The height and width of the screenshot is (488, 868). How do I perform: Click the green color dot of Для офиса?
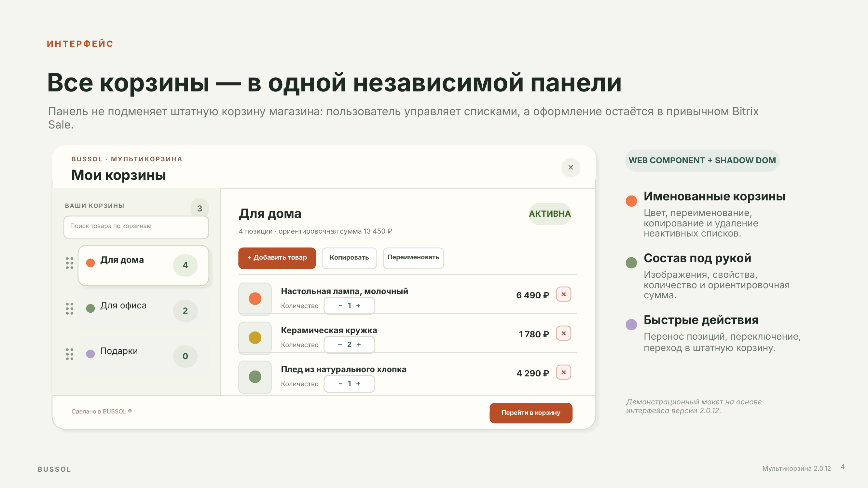coord(90,308)
